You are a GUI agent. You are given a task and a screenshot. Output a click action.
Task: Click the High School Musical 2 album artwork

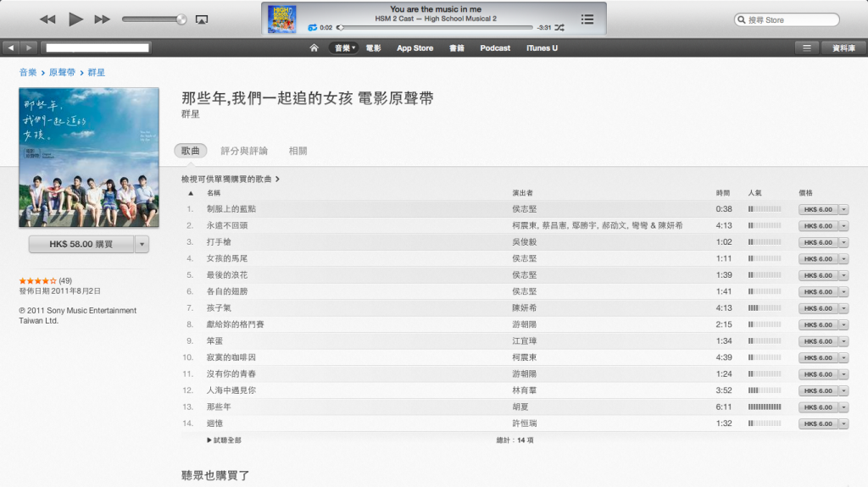(x=281, y=19)
